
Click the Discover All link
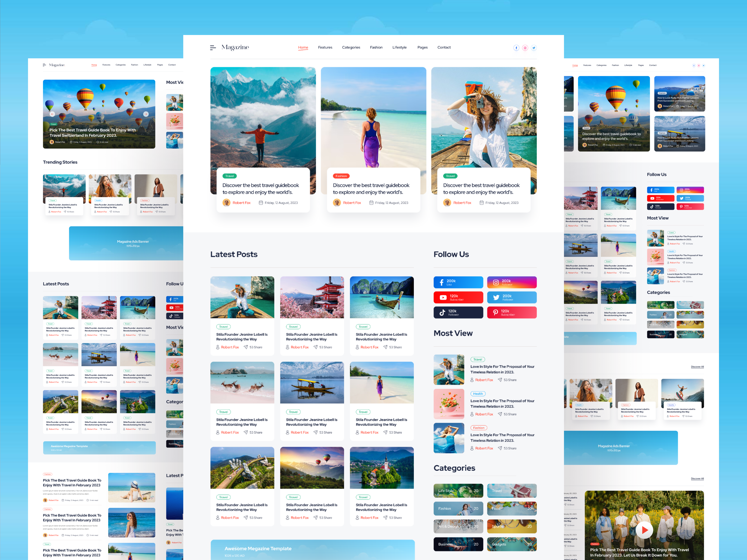(x=697, y=367)
